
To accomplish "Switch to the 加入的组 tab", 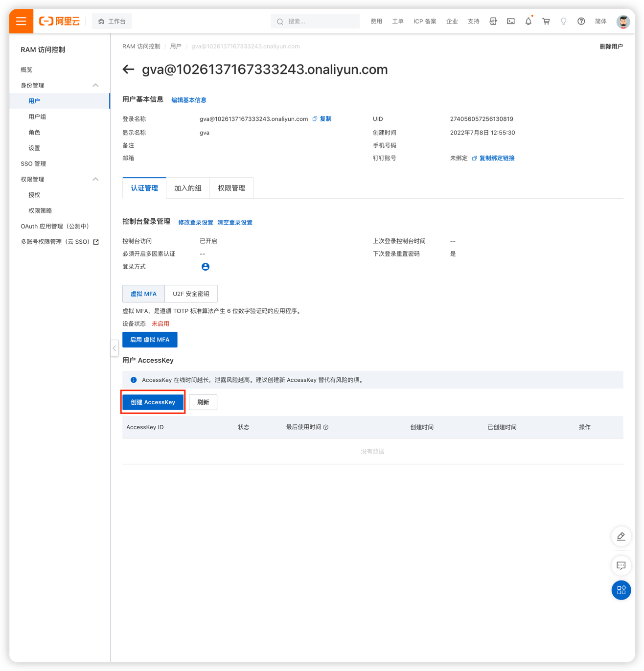I will (x=188, y=188).
